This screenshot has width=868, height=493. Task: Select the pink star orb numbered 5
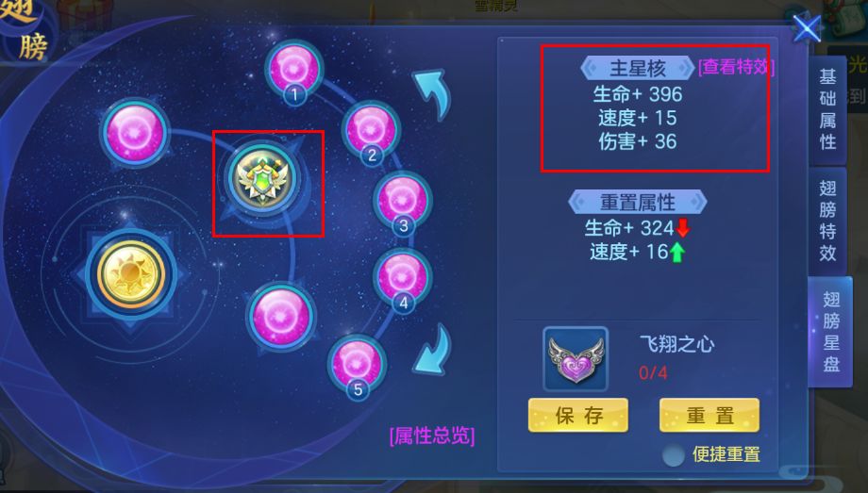[357, 365]
